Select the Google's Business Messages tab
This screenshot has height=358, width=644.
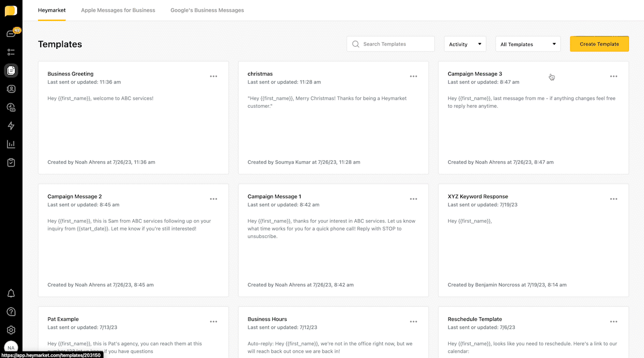[x=207, y=10]
